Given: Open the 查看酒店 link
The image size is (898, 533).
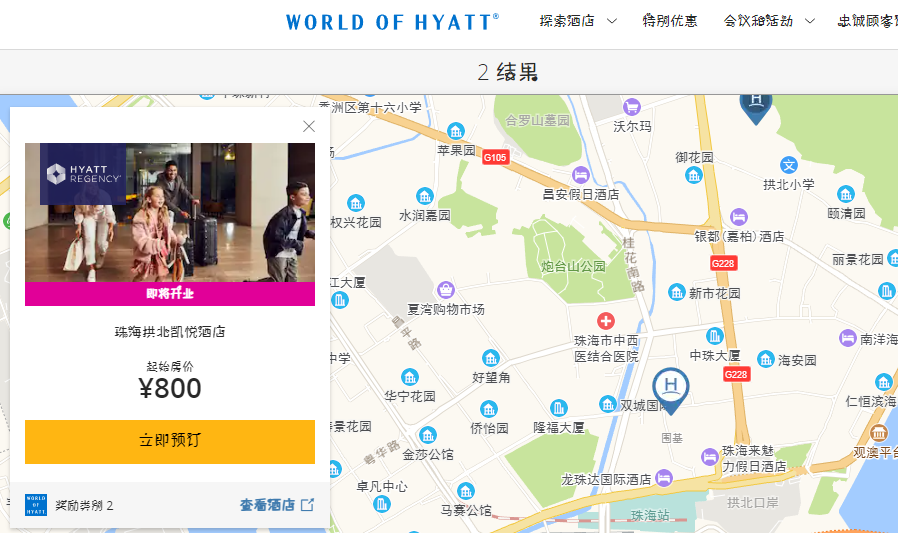Looking at the screenshot, I should 276,505.
